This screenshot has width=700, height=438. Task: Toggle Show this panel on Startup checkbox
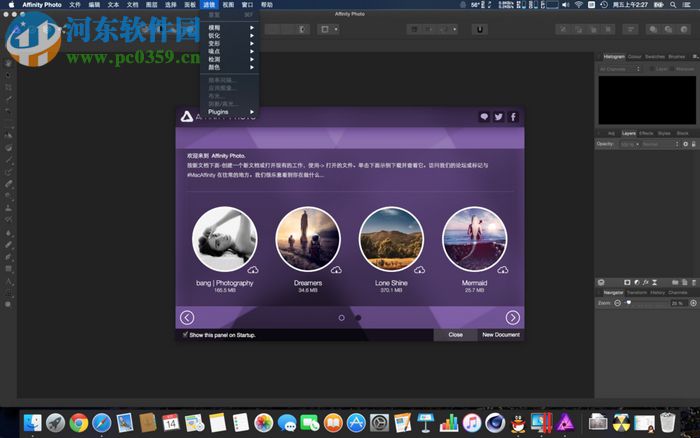tap(185, 334)
